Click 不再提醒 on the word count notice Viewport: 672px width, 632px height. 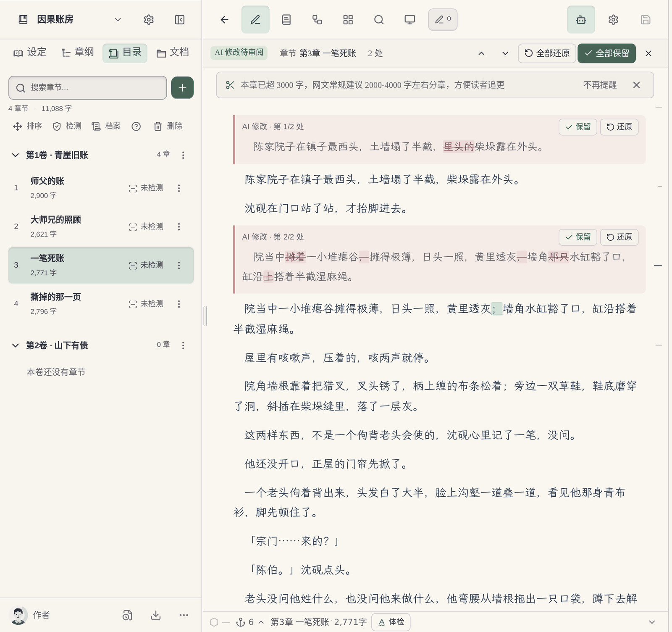600,85
